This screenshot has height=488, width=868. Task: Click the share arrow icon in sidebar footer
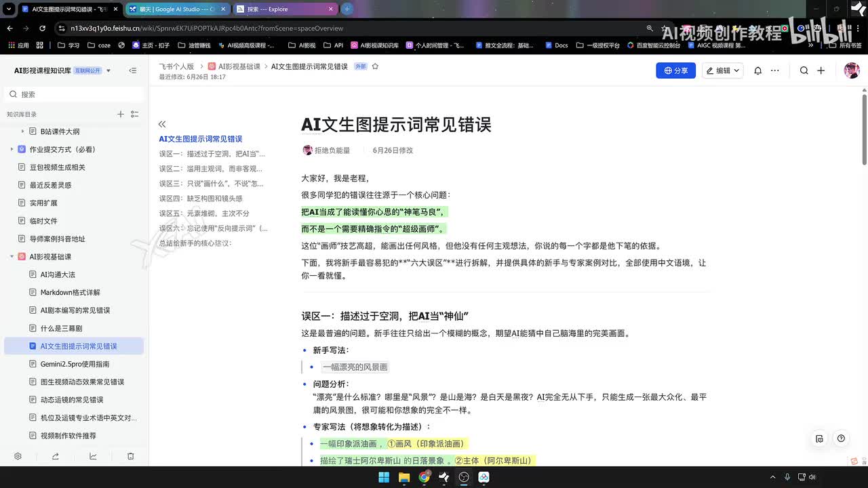click(x=56, y=456)
